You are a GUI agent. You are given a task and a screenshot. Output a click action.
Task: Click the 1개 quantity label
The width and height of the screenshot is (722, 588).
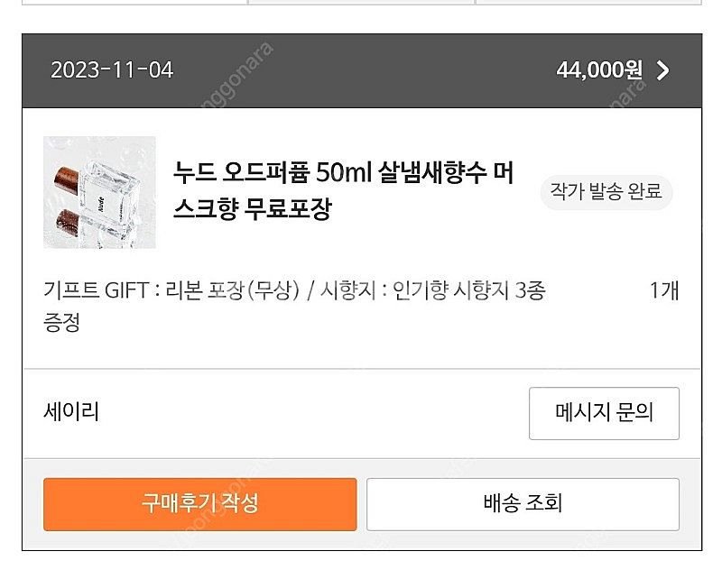point(664,290)
